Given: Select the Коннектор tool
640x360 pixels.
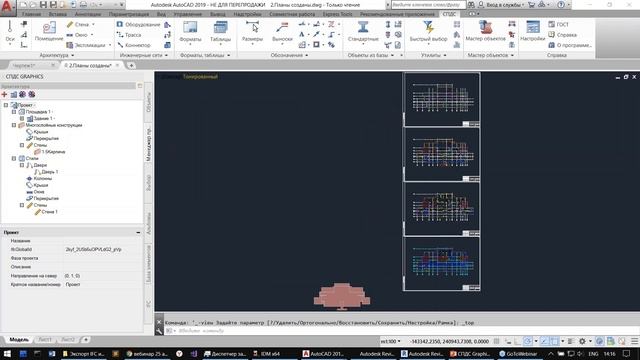Looking at the screenshot, I should [134, 45].
